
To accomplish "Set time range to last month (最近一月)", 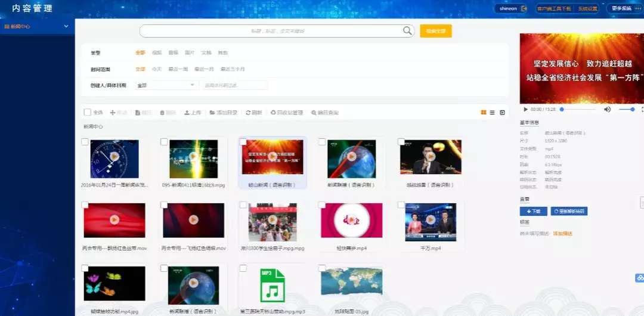I will pos(204,69).
